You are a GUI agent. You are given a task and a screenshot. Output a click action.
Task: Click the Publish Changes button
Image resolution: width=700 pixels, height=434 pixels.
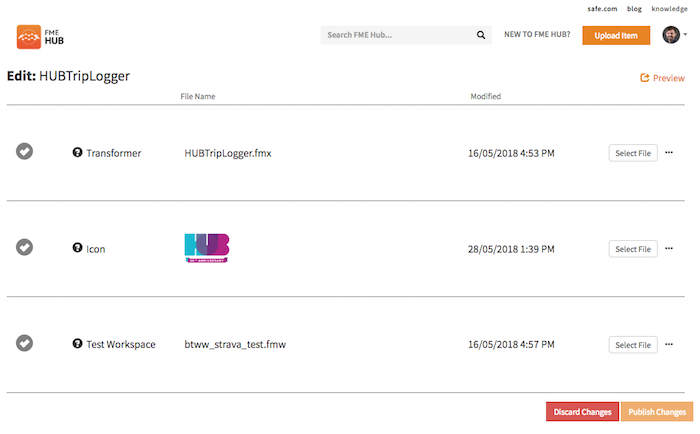(x=657, y=412)
